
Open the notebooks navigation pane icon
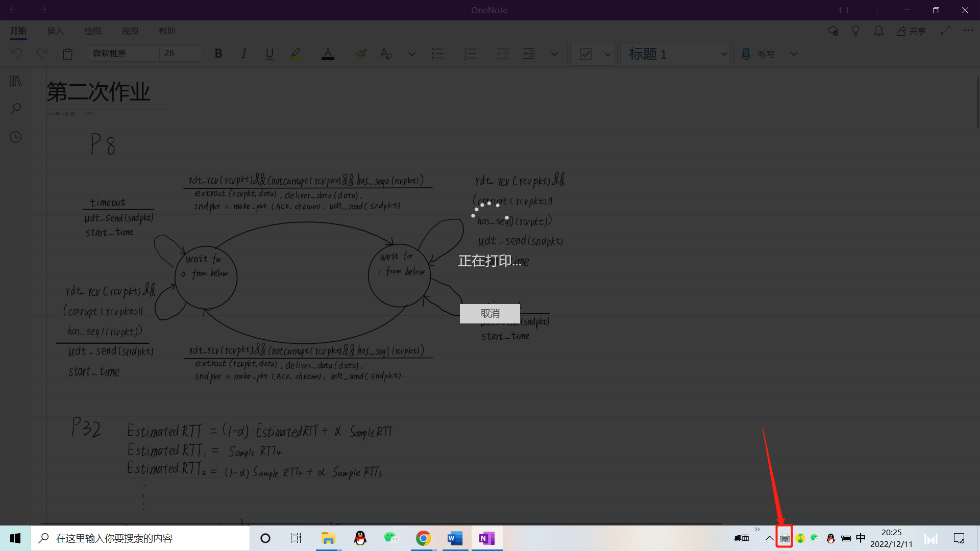point(15,81)
